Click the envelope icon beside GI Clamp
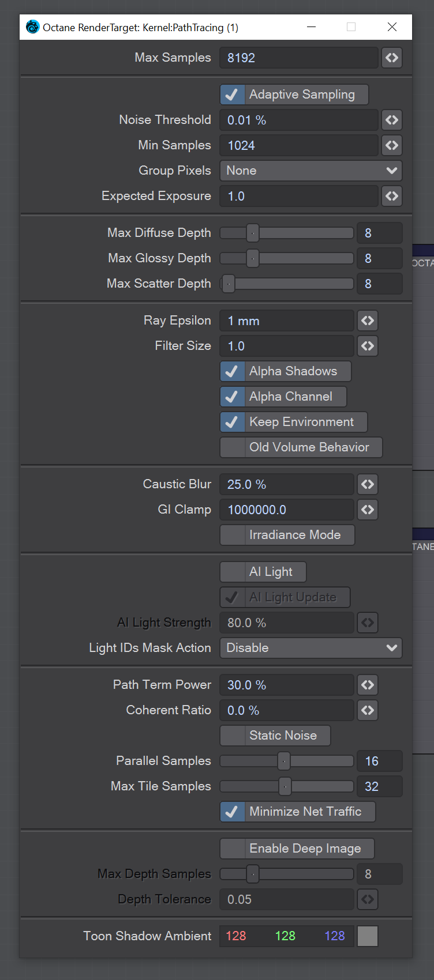The image size is (434, 980). (368, 510)
